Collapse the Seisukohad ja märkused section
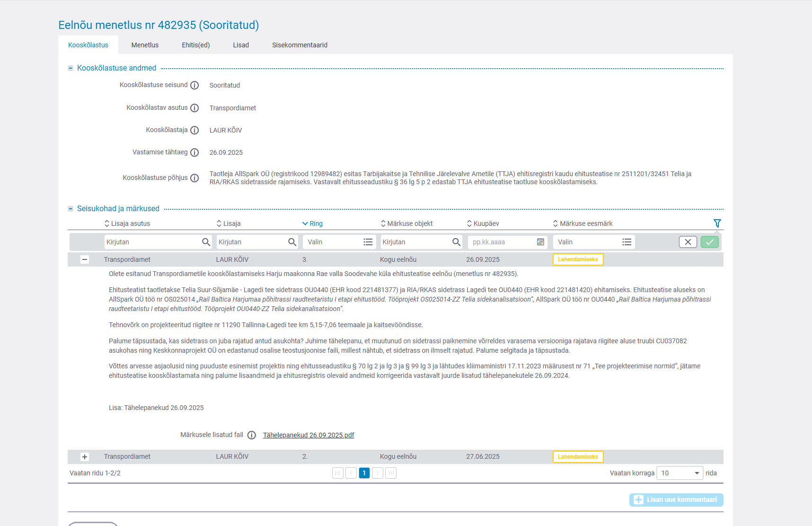This screenshot has height=526, width=812. click(71, 209)
